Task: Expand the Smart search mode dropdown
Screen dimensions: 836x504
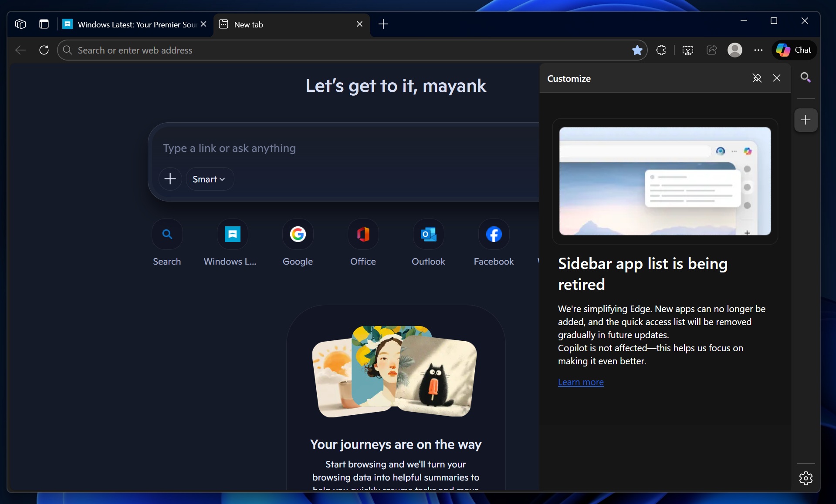Action: [x=209, y=178]
